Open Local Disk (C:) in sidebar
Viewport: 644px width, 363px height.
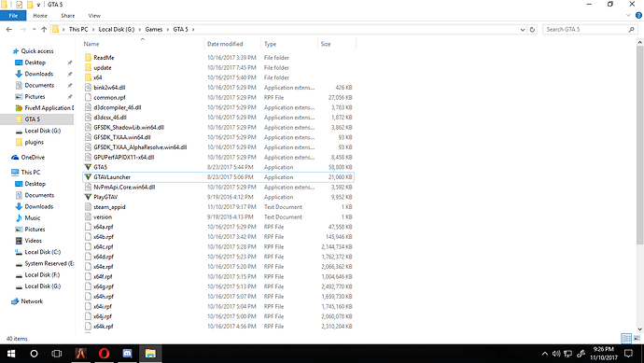[x=43, y=252]
